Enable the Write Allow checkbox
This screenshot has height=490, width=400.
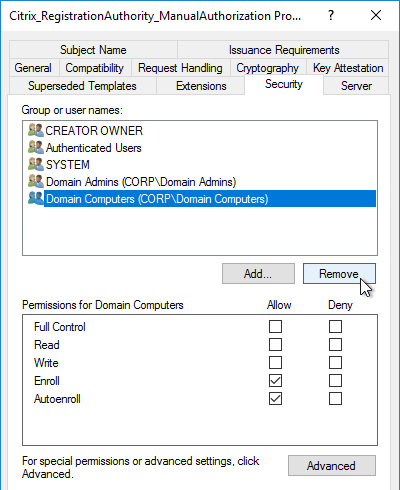(x=275, y=362)
